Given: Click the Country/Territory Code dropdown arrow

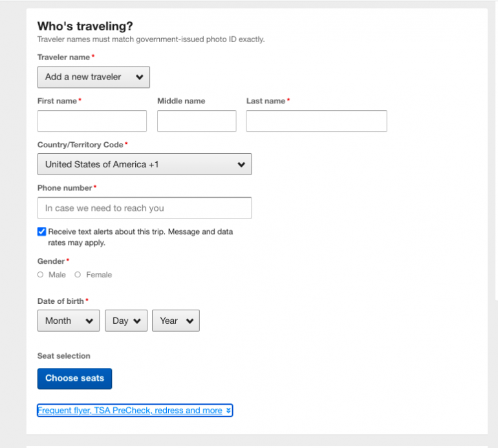Looking at the screenshot, I should (x=241, y=165).
